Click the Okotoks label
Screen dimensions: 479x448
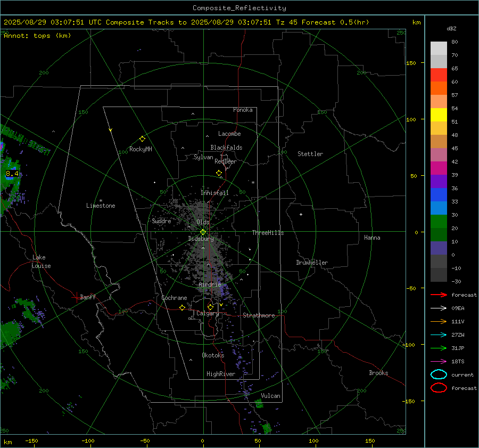213,355
